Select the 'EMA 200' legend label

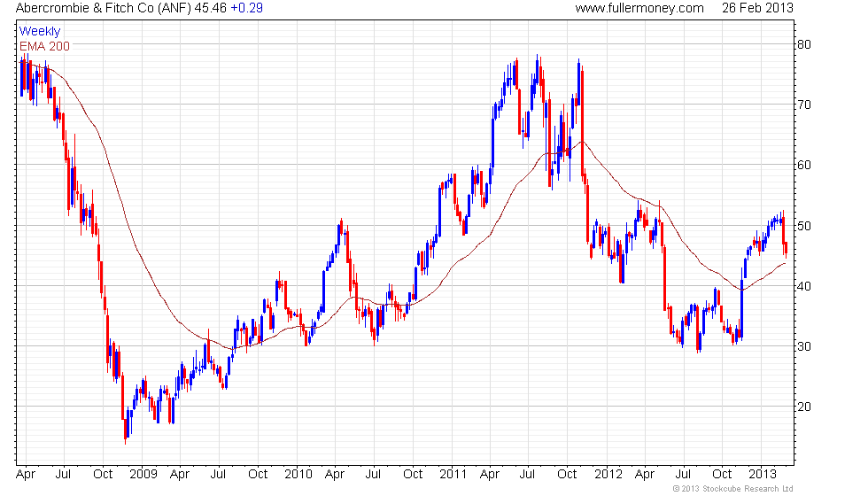[45, 46]
